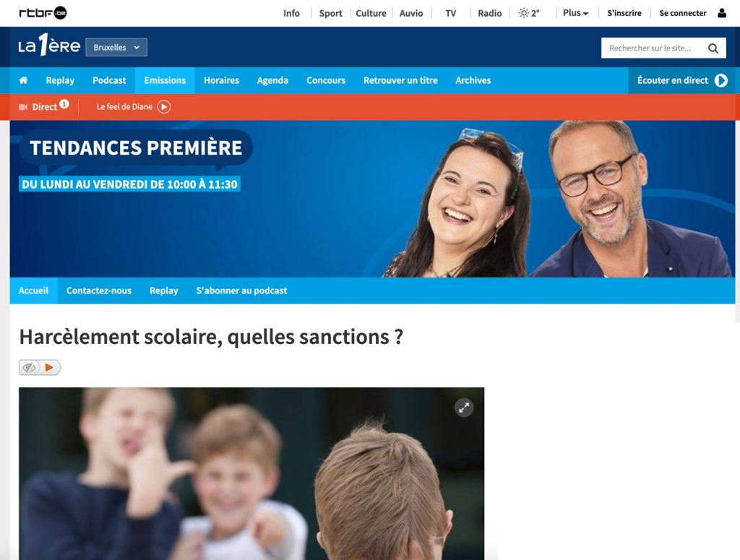Click the La 1ère logo
The height and width of the screenshot is (560, 740).
(x=49, y=46)
